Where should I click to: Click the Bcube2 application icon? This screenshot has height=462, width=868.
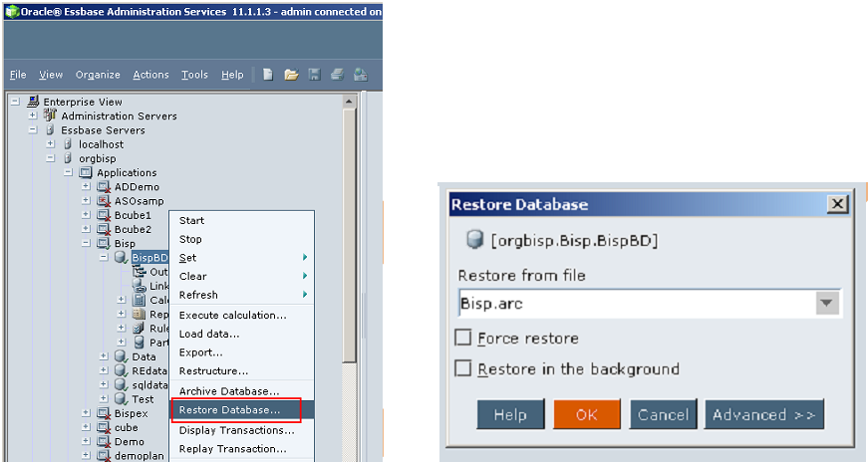[x=104, y=229]
